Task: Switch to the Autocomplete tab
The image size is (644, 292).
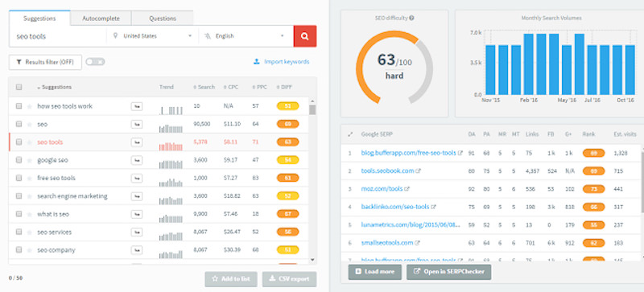Action: pyautogui.click(x=101, y=19)
